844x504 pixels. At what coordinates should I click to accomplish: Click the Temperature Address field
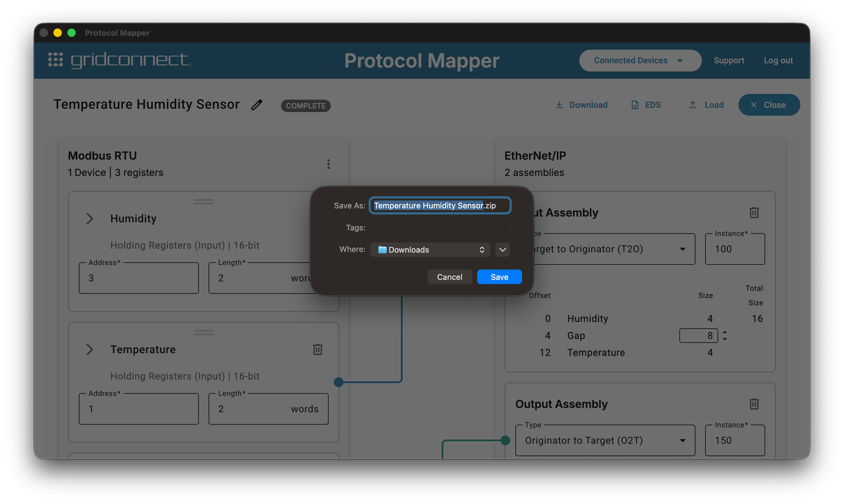point(139,409)
